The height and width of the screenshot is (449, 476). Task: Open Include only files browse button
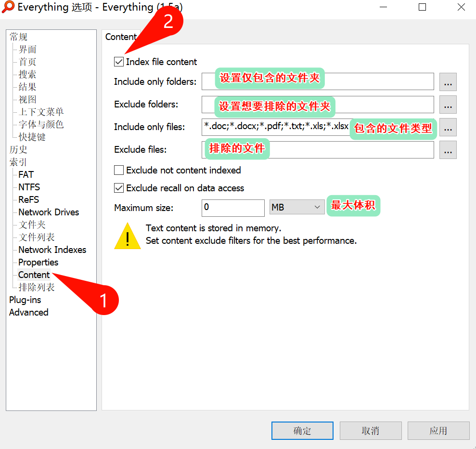click(x=448, y=127)
